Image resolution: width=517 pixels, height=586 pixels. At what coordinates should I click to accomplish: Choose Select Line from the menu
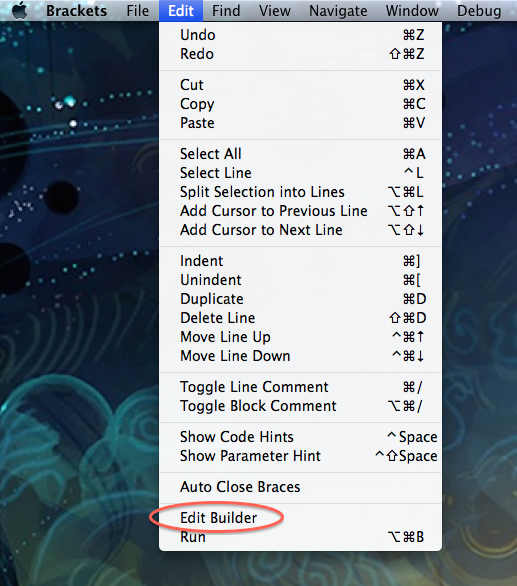tap(300, 173)
